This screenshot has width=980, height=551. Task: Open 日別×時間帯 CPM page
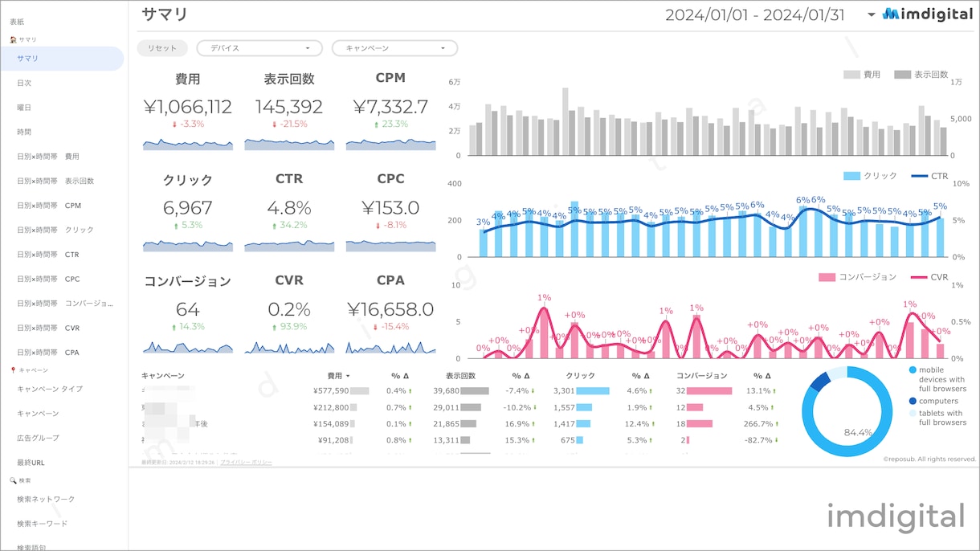click(49, 206)
